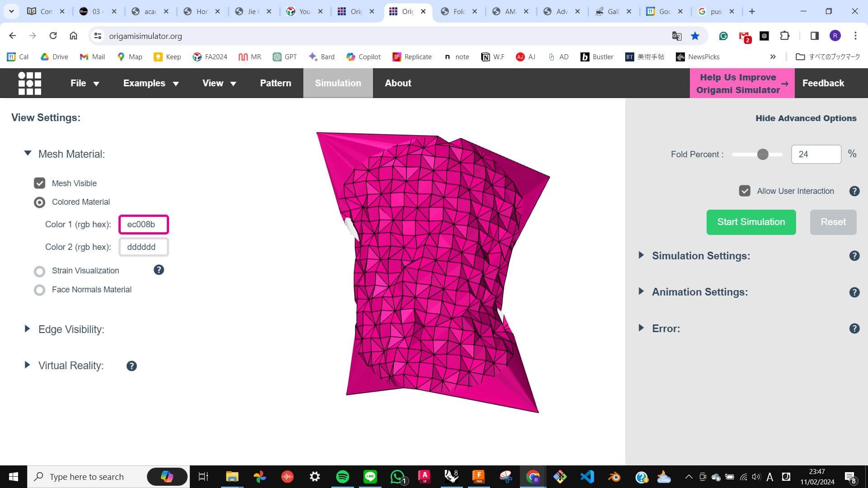
Task: Show more bookmarks with the chevron
Action: pos(773,57)
